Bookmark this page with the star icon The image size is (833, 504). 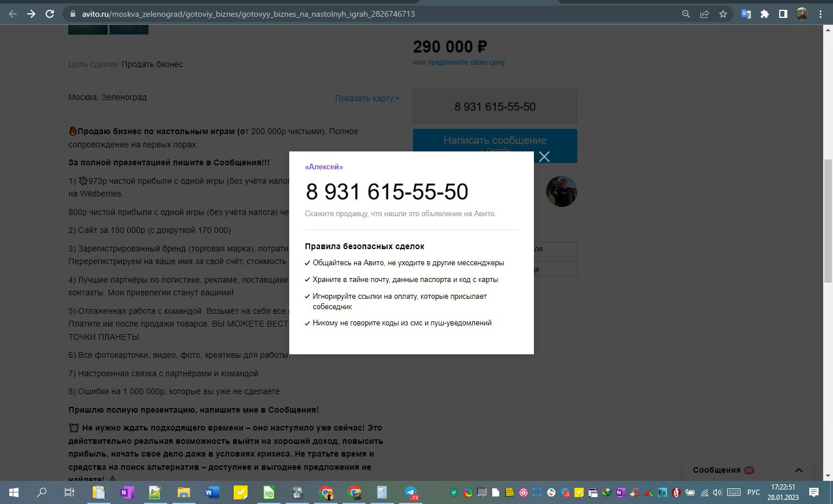coord(723,14)
